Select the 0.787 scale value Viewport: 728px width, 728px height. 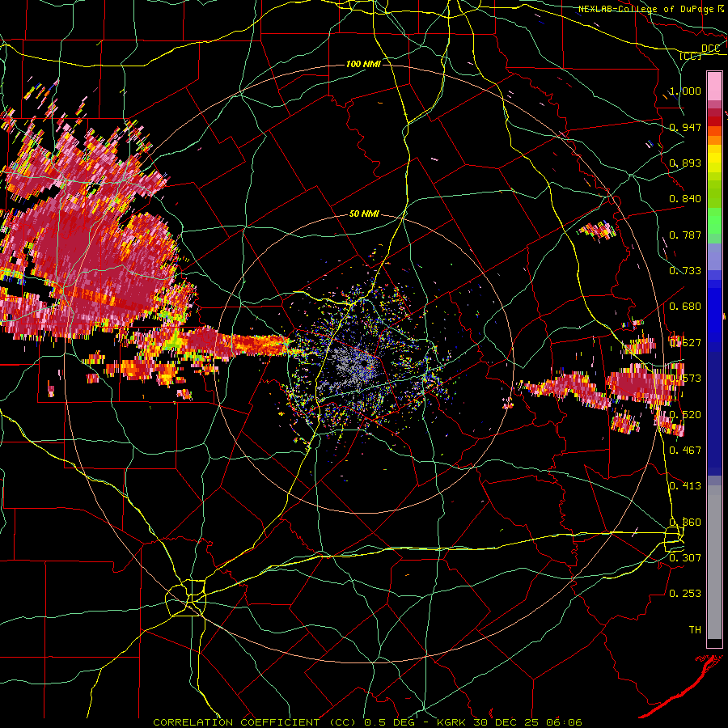[x=685, y=235]
